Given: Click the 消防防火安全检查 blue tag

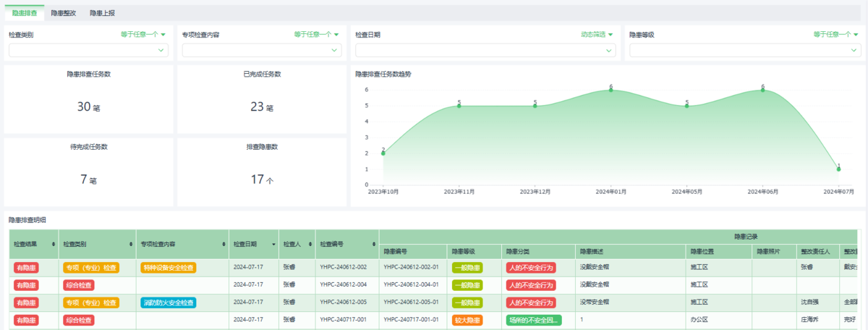Looking at the screenshot, I should (168, 302).
